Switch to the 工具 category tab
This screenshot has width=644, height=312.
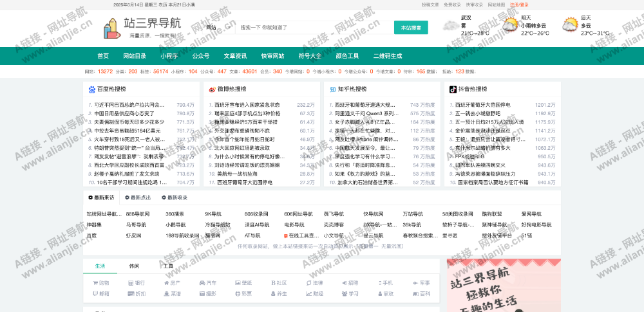168,266
